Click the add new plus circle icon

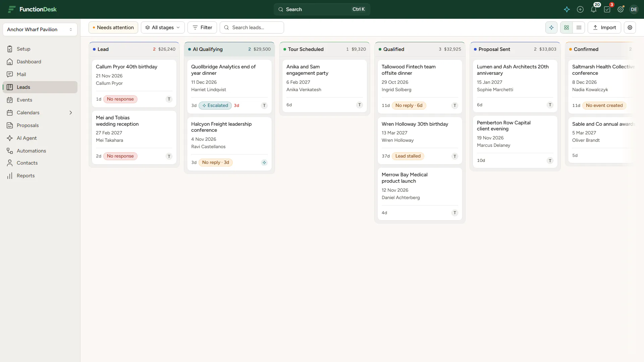(x=580, y=9)
